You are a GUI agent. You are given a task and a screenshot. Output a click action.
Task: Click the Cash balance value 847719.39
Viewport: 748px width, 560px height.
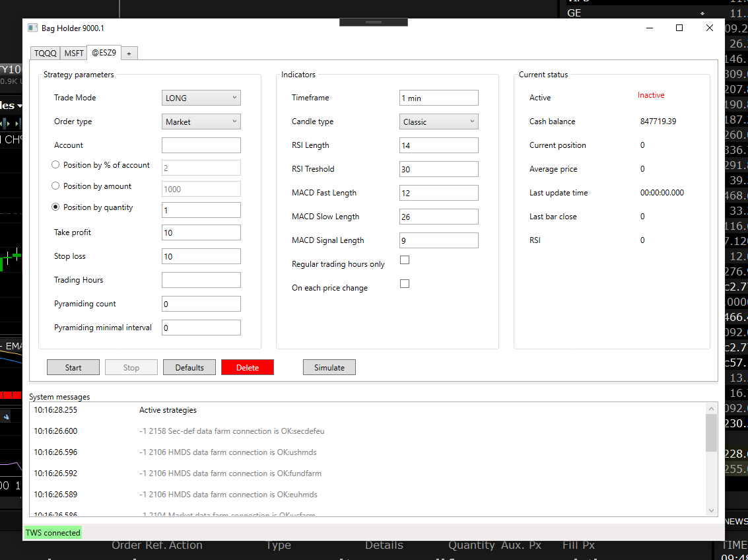tap(658, 121)
